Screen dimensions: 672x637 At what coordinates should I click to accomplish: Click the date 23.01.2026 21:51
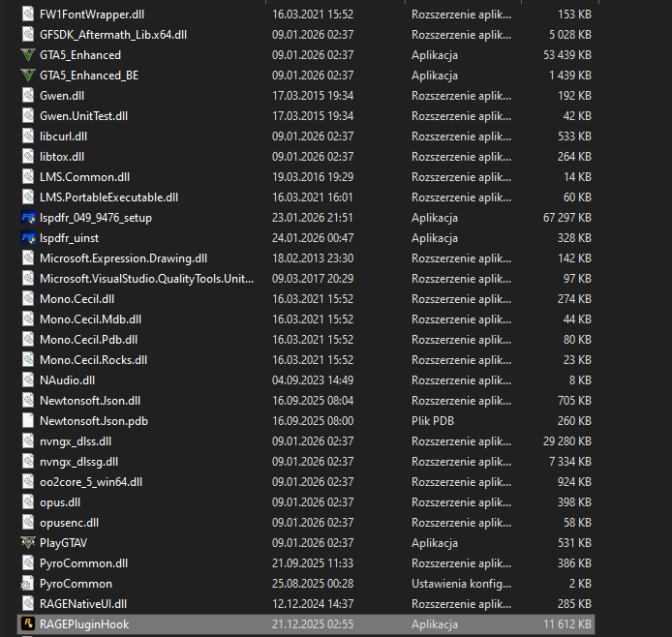pos(313,218)
